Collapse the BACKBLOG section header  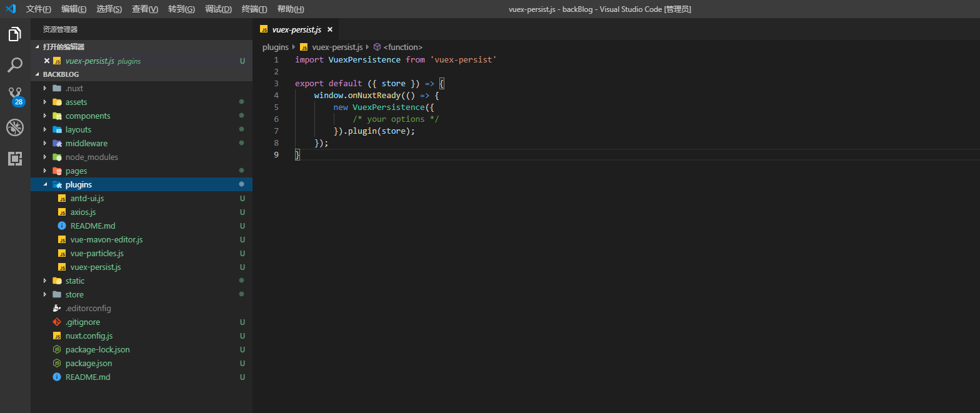(141, 74)
